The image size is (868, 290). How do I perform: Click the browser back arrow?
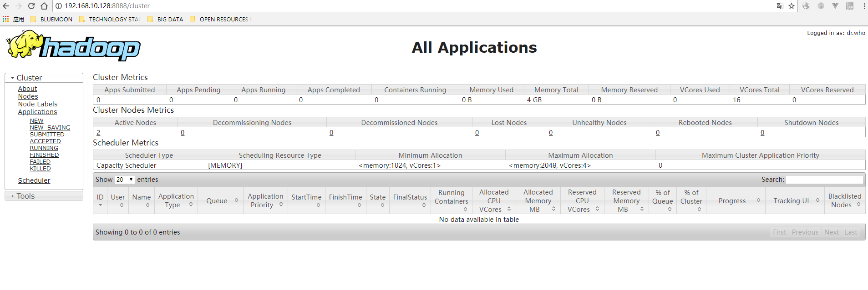tap(6, 6)
